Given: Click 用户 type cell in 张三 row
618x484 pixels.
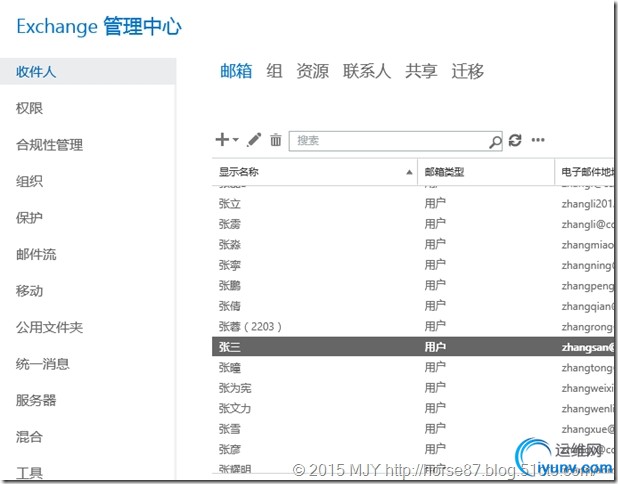Looking at the screenshot, I should click(435, 347).
